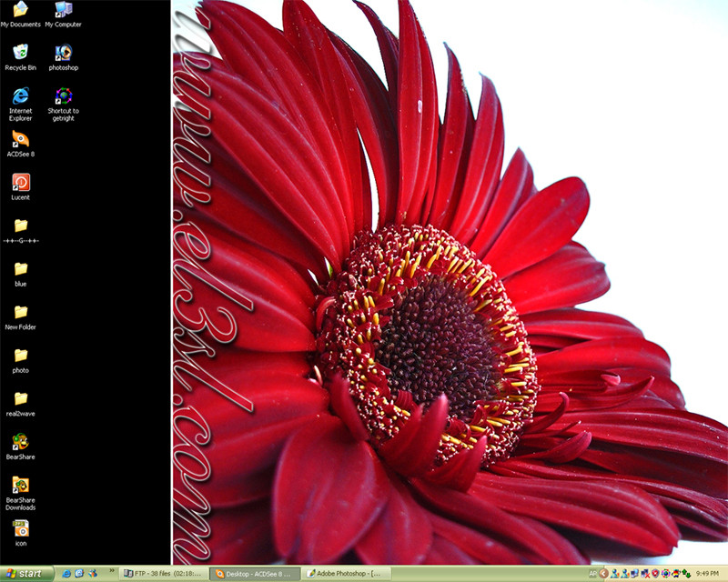This screenshot has height=582, width=728.
Task: Expand hidden system tray icons arrow
Action: (x=603, y=574)
